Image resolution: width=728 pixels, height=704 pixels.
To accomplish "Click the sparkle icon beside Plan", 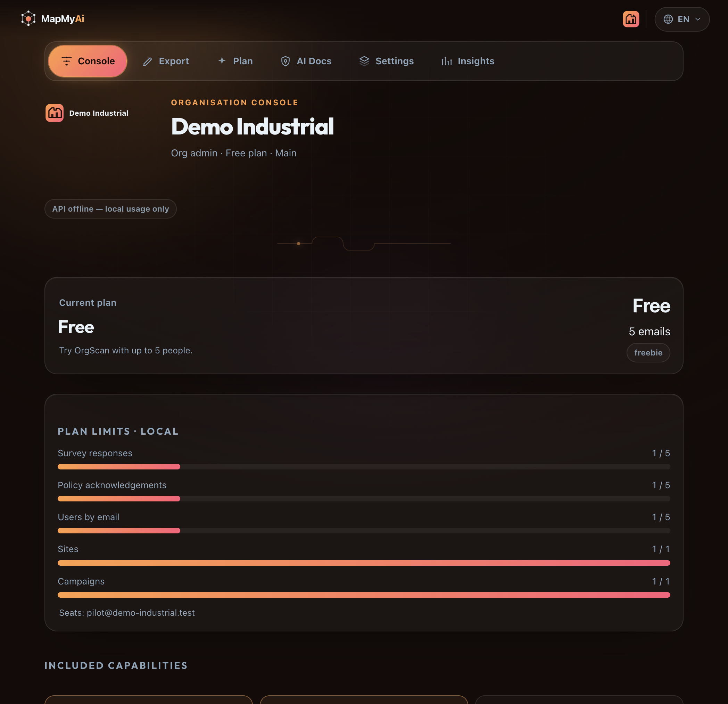I will point(222,60).
